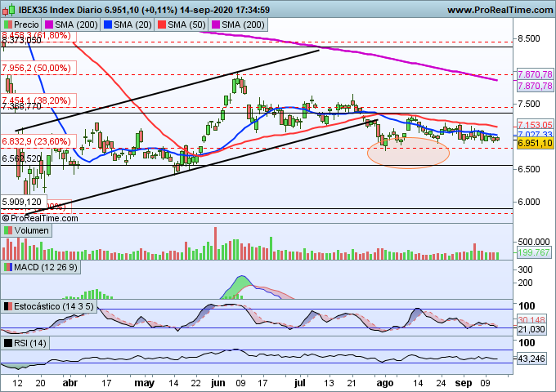Select the orange ellipse drawn on chart

[413, 152]
